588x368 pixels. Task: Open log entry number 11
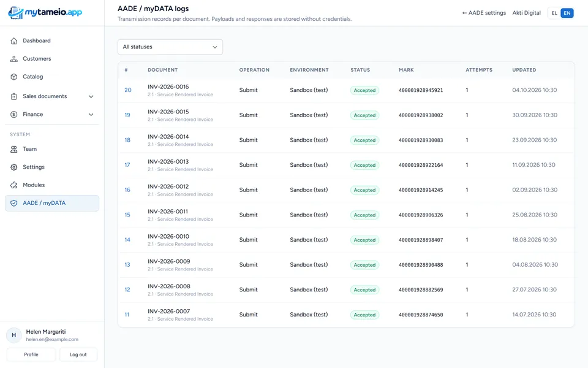(127, 315)
